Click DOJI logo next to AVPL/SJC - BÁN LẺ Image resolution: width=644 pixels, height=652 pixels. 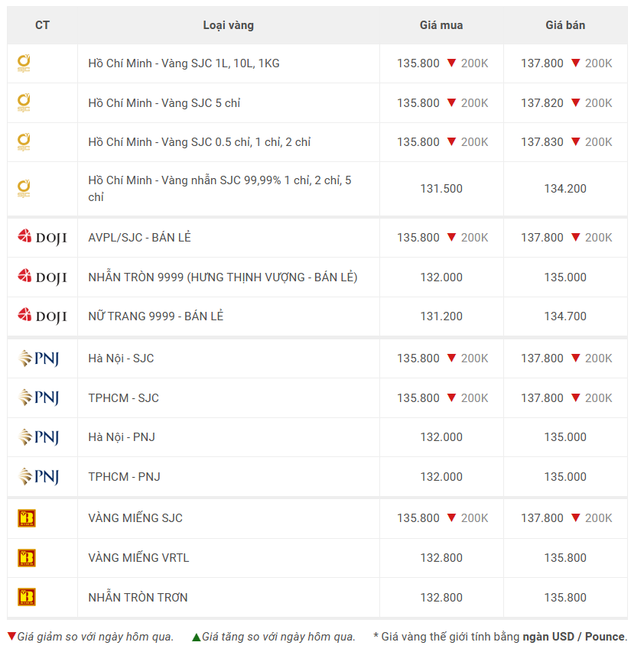42,238
